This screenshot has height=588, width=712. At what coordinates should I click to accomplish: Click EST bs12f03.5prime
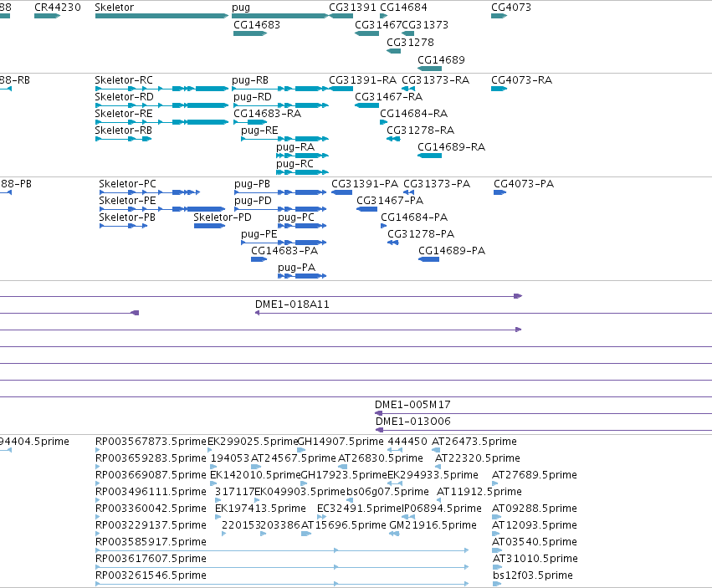coord(533,575)
